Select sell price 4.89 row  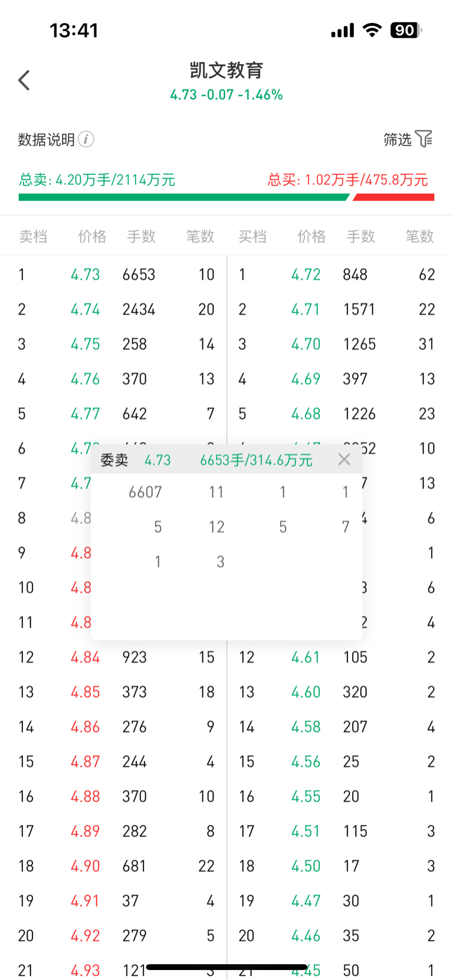(113, 831)
